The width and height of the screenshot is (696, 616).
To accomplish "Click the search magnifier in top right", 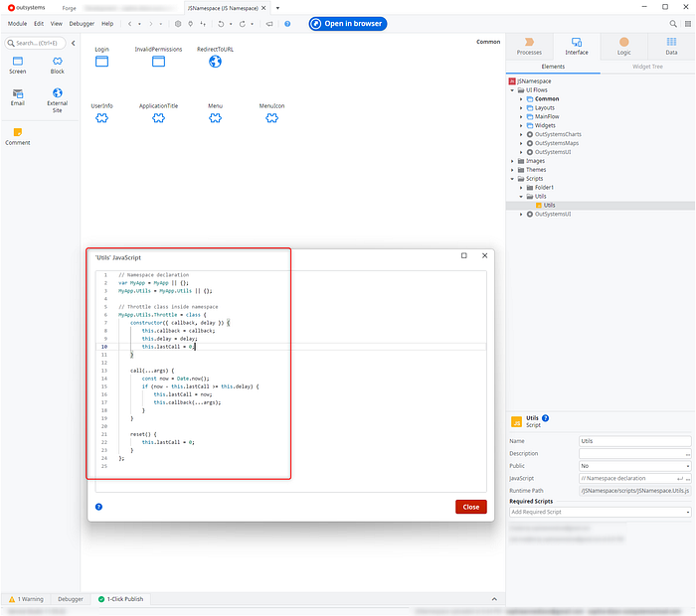I will pos(672,23).
